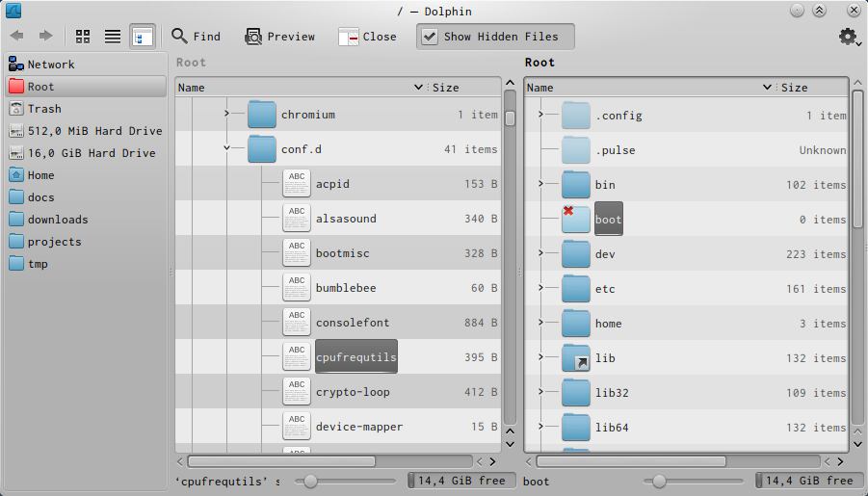
Task: Click the right pane 14,4 GiB free indicator
Action: pyautogui.click(x=809, y=481)
